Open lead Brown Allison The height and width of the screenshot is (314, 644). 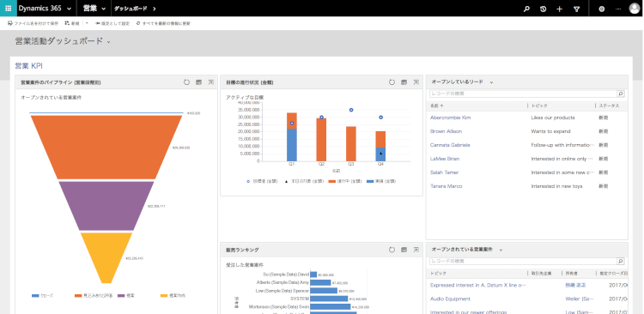tap(446, 131)
